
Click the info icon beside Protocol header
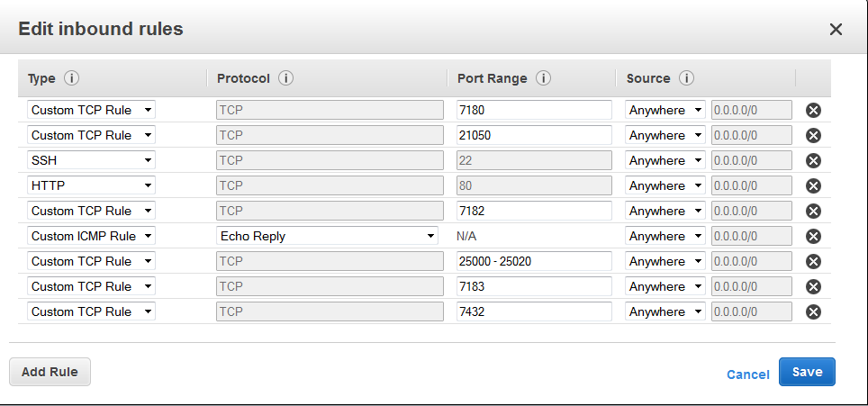[285, 78]
